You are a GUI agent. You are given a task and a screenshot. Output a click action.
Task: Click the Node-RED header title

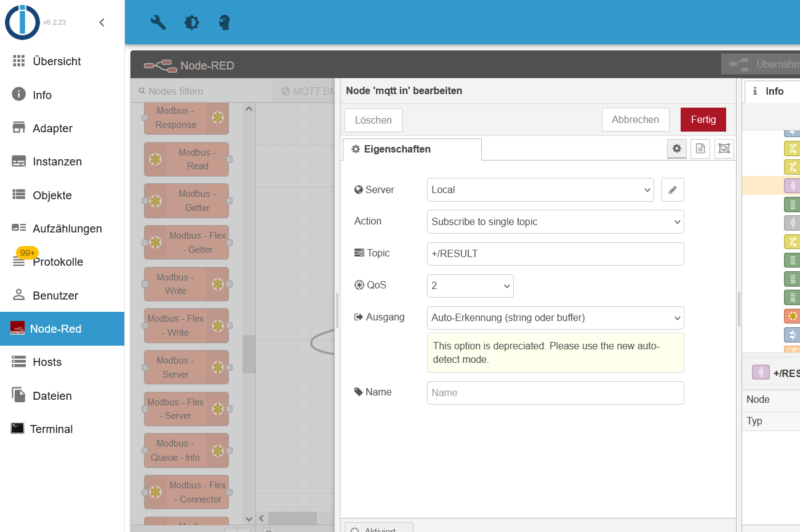click(207, 66)
